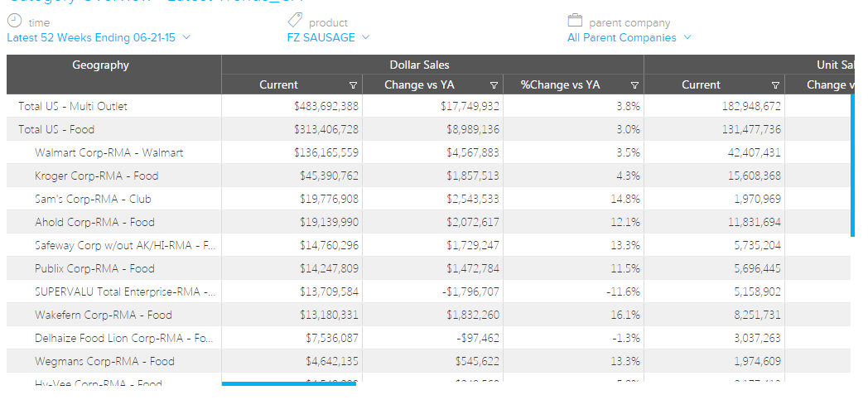This screenshot has width=868, height=419.
Task: Open filter on Change vs YA column
Action: click(494, 85)
